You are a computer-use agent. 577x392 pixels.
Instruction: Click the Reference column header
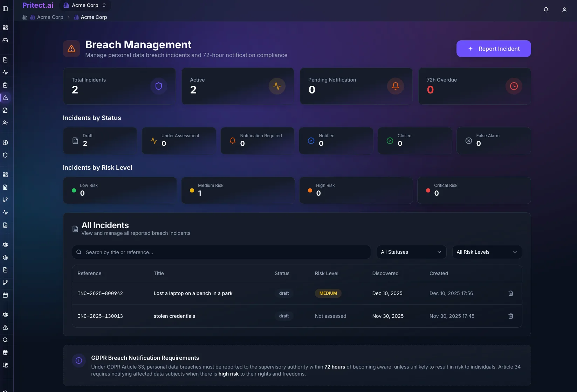[x=89, y=273]
